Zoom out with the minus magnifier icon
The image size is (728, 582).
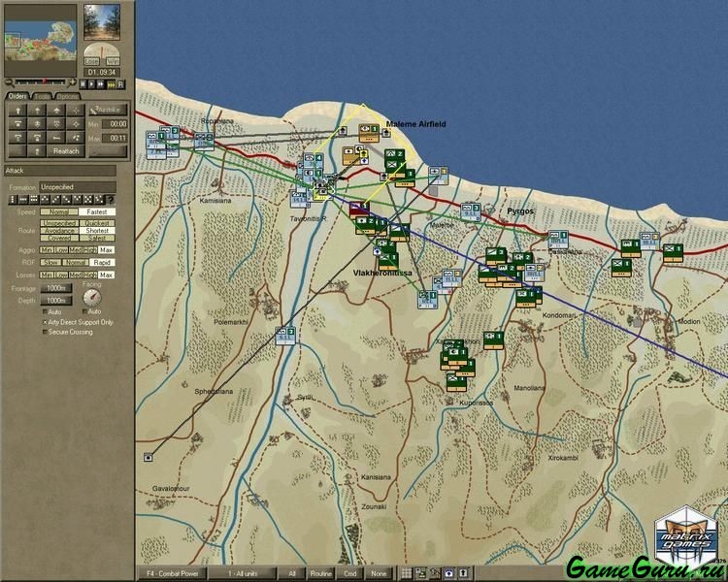point(9,83)
